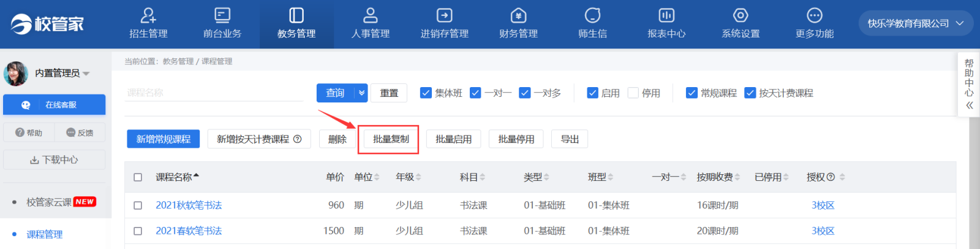Open 进销存管理 module
This screenshot has height=249, width=980.
tap(445, 24)
